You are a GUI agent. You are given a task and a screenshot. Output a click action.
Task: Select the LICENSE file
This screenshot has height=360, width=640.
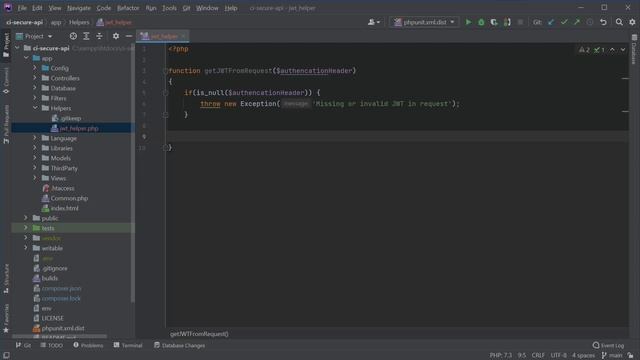click(x=52, y=318)
